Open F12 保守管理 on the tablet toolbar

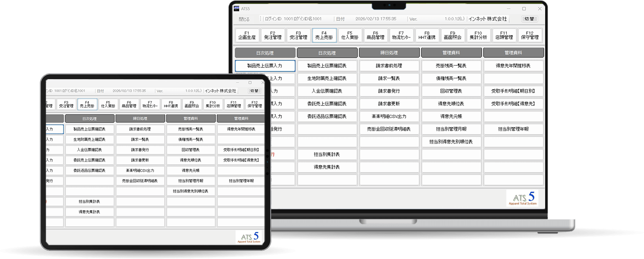(254, 104)
